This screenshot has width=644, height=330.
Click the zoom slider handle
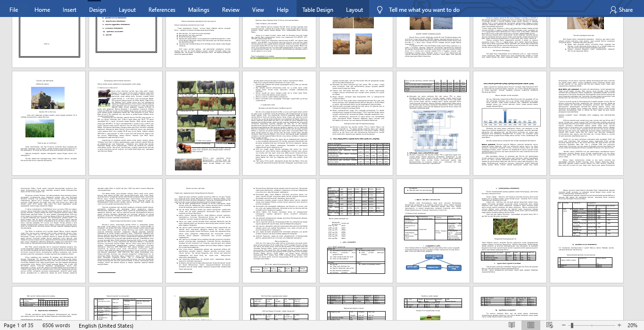tap(572, 325)
